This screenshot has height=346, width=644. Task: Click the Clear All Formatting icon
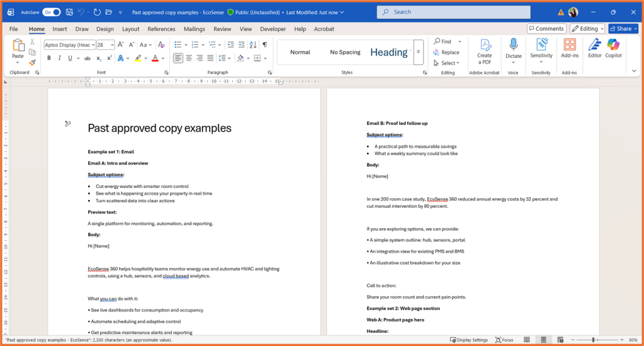[161, 45]
